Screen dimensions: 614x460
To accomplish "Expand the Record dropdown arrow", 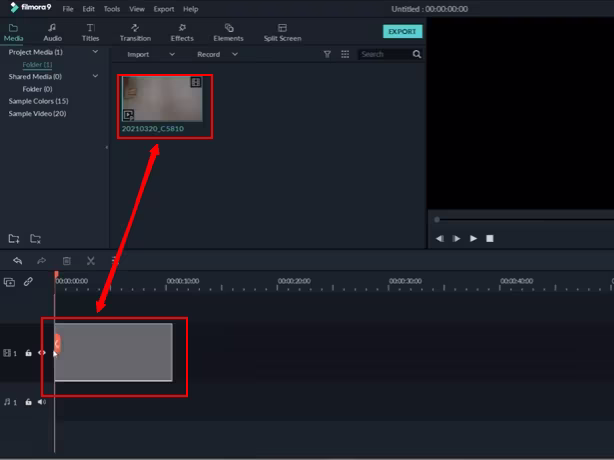I will tap(235, 54).
